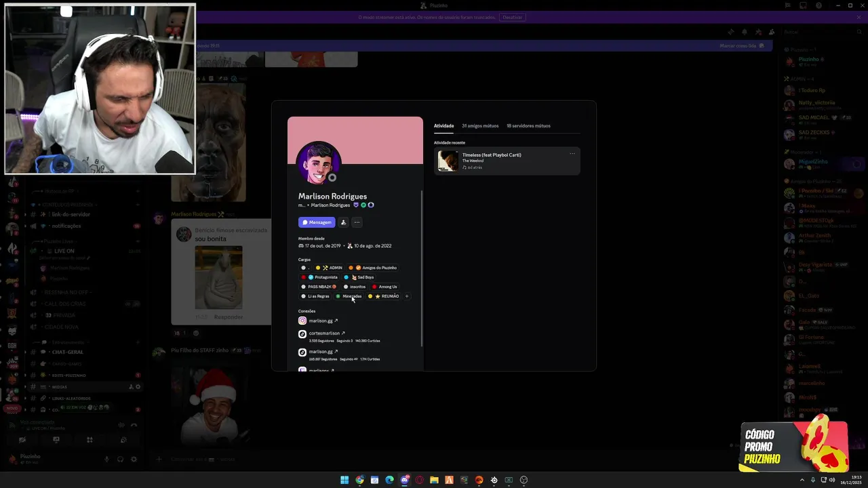Click the Marcar como lida button
Image resolution: width=868 pixels, height=488 pixels.
742,46
